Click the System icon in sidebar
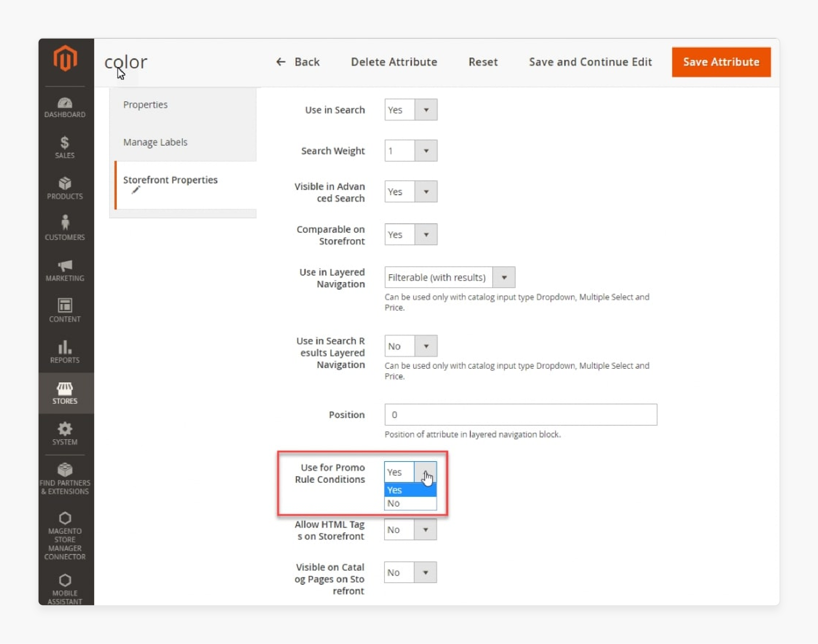This screenshot has height=644, width=818. [64, 428]
